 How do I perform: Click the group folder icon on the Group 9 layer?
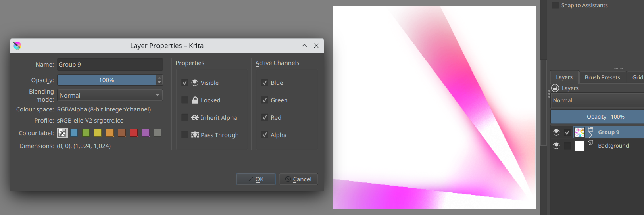(590, 129)
